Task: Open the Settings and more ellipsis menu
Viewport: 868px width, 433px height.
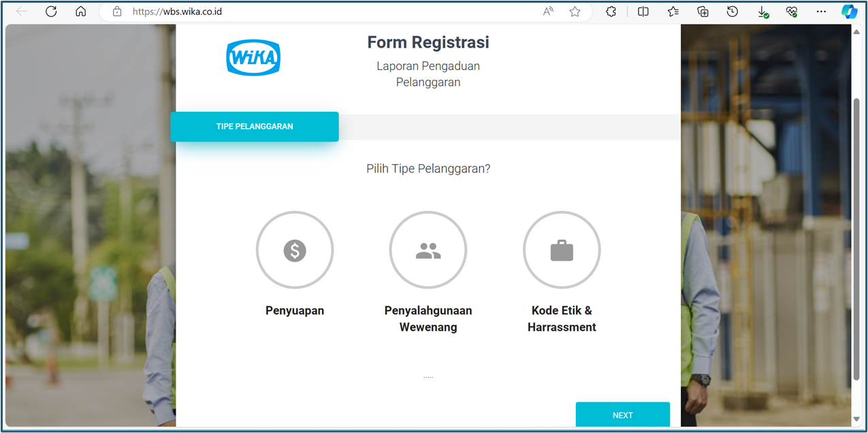Action: (x=820, y=11)
